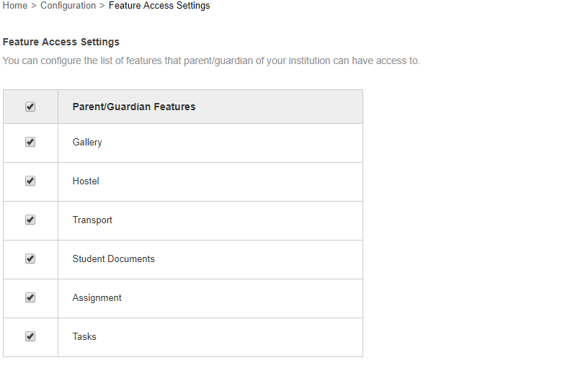Image resolution: width=588 pixels, height=391 pixels.
Task: Toggle the Transport access checkbox
Action: 30,220
